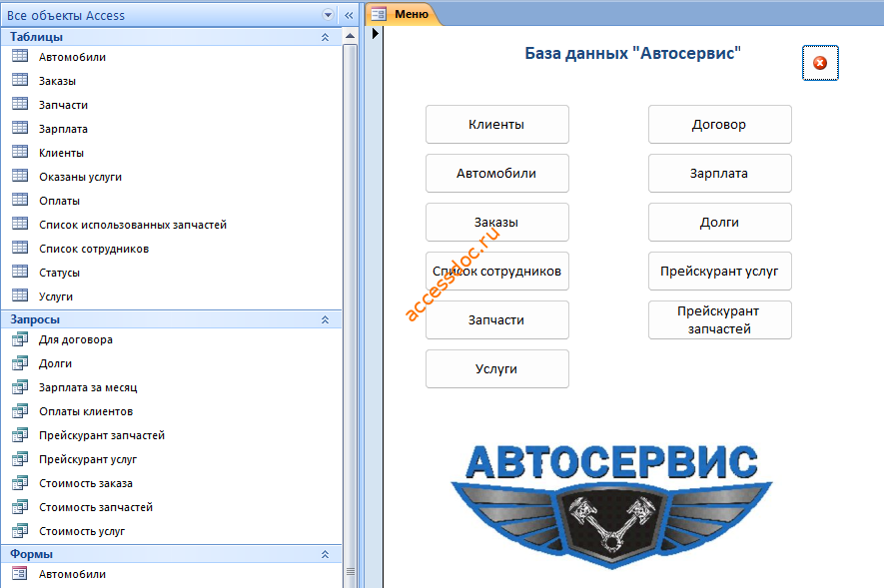Click the Долги button in menu form
Screen dimensions: 884x588
(x=720, y=223)
